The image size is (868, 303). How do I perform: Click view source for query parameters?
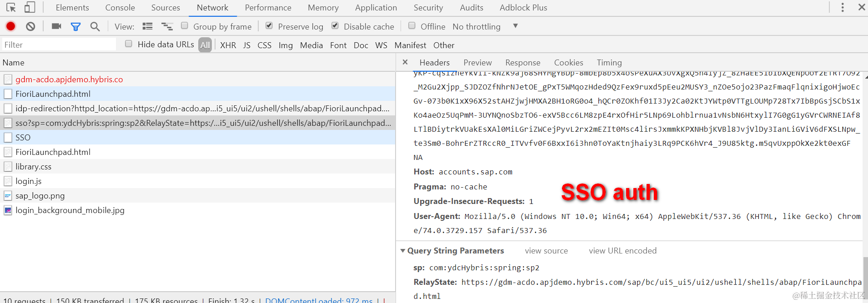coord(546,251)
